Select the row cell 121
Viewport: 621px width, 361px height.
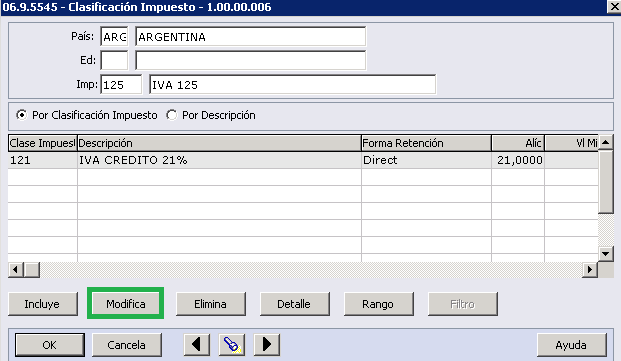42,160
